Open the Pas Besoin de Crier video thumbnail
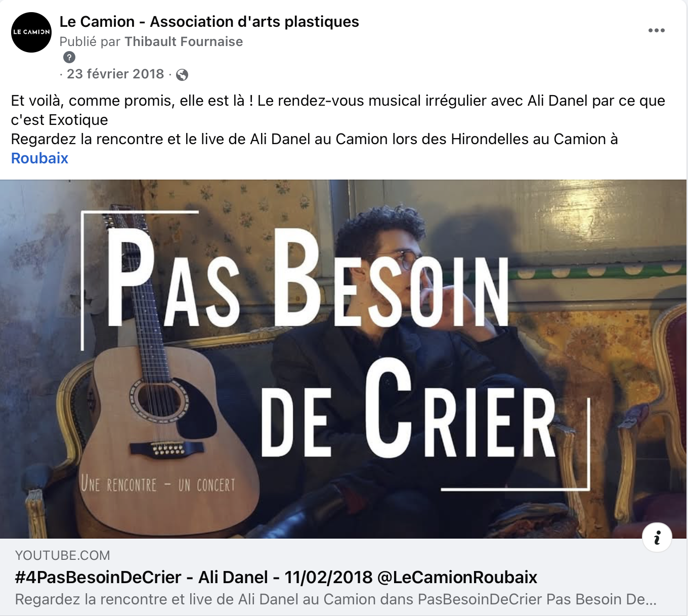Viewport: 688px width, 616px height. click(x=343, y=359)
